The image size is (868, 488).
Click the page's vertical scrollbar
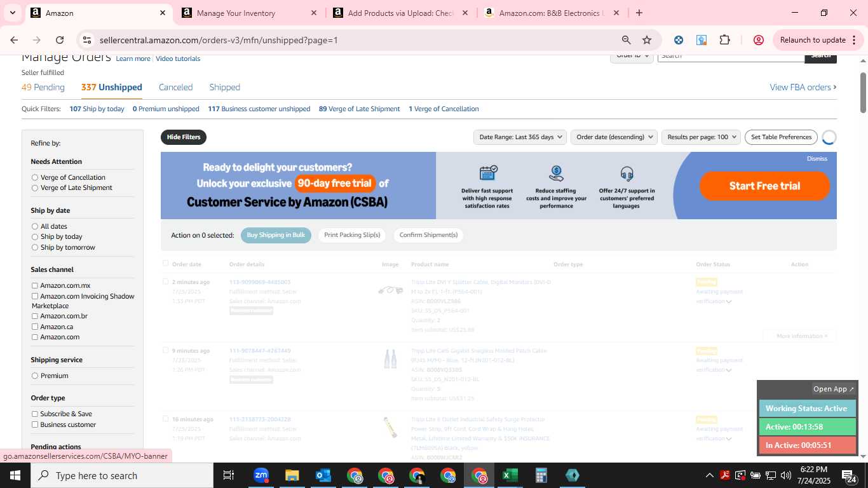pos(863,93)
